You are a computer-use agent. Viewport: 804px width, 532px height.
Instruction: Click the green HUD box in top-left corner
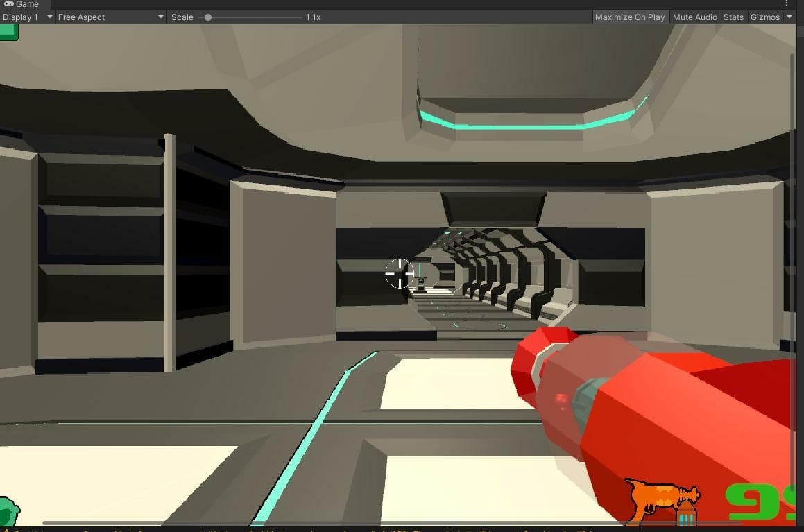coord(9,32)
